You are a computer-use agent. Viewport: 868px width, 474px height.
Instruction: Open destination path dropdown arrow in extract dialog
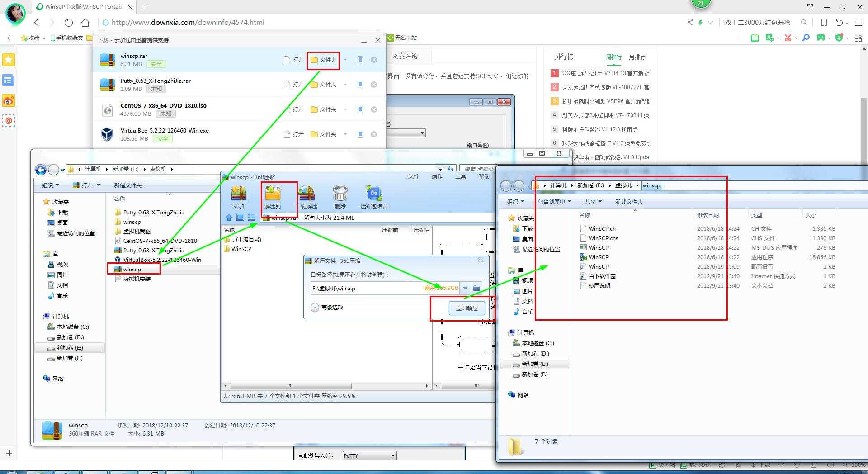pos(465,288)
